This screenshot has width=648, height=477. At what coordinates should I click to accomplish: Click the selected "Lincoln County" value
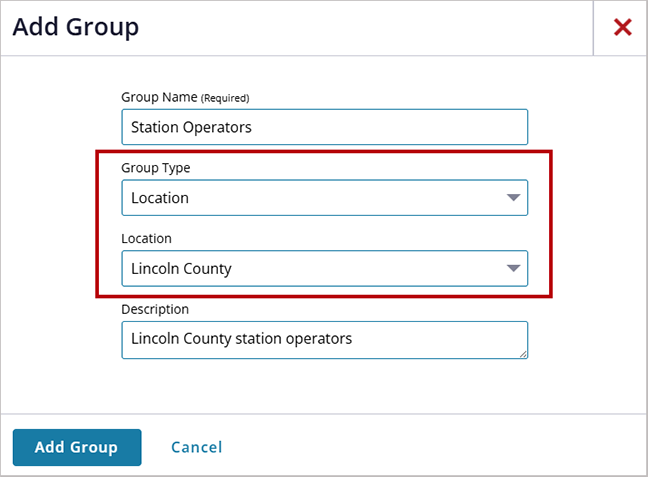tap(181, 268)
